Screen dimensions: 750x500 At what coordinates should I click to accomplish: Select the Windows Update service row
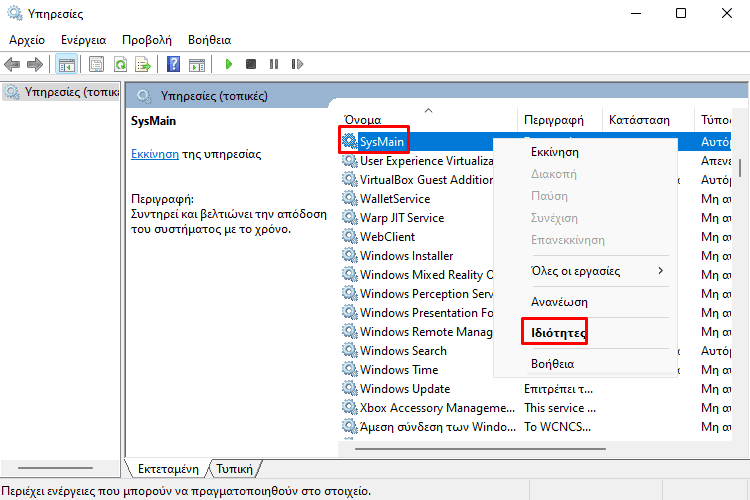coord(536,388)
